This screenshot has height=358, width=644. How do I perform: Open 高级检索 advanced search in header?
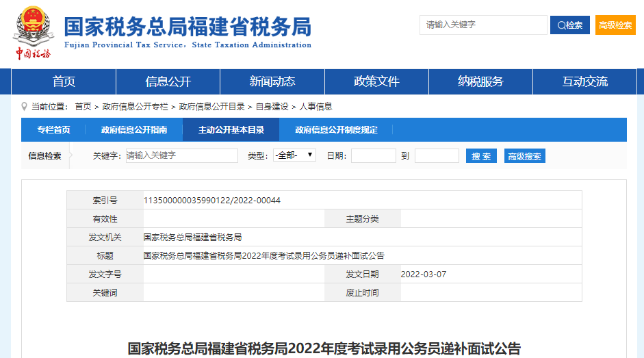coord(615,25)
